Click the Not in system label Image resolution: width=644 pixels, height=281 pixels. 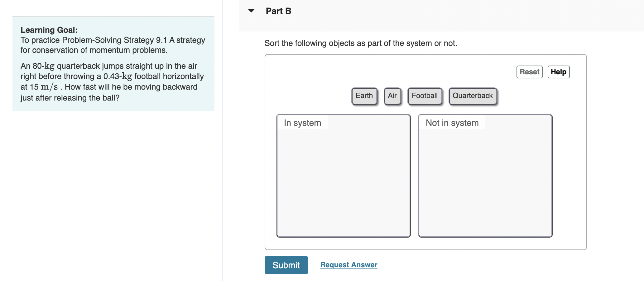tap(452, 123)
